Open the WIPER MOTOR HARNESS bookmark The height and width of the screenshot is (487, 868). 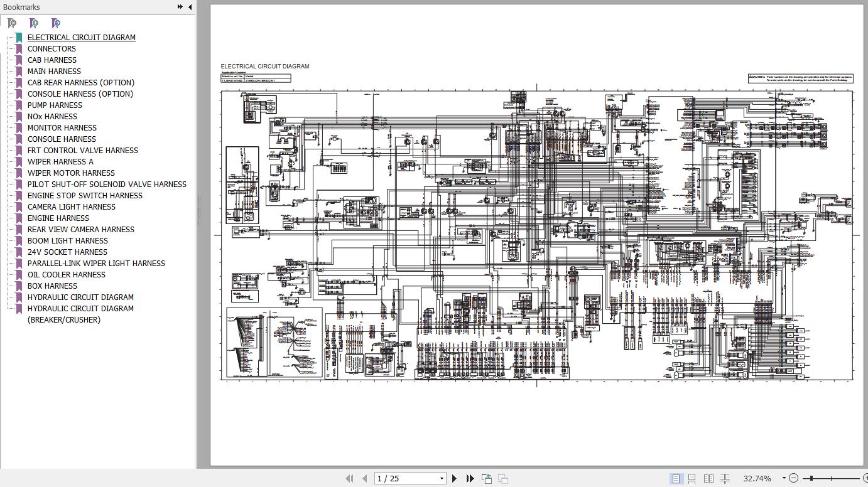click(71, 173)
